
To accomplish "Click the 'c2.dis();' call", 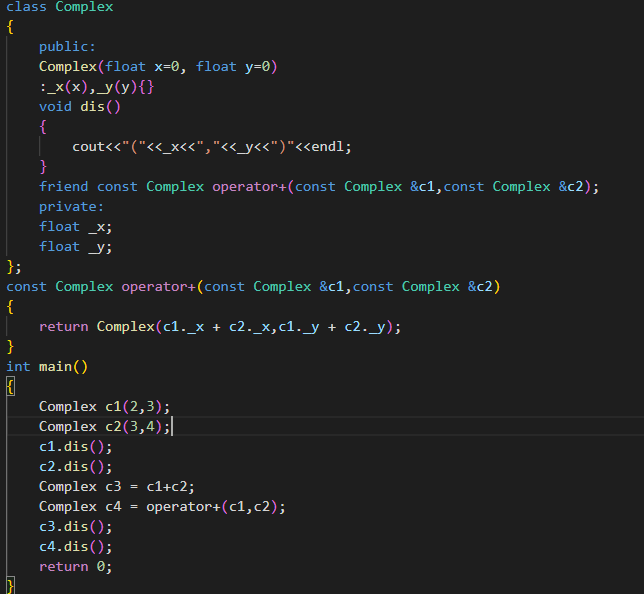I will (76, 467).
